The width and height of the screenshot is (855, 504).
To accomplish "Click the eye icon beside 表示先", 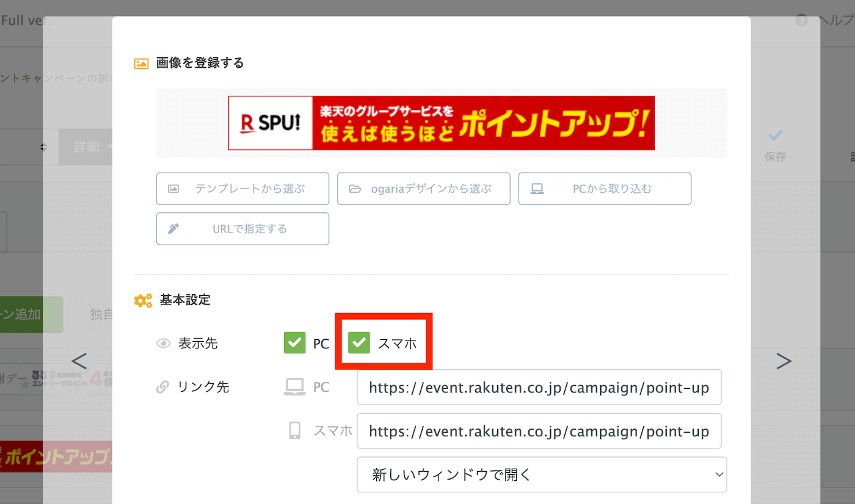I will tap(163, 344).
